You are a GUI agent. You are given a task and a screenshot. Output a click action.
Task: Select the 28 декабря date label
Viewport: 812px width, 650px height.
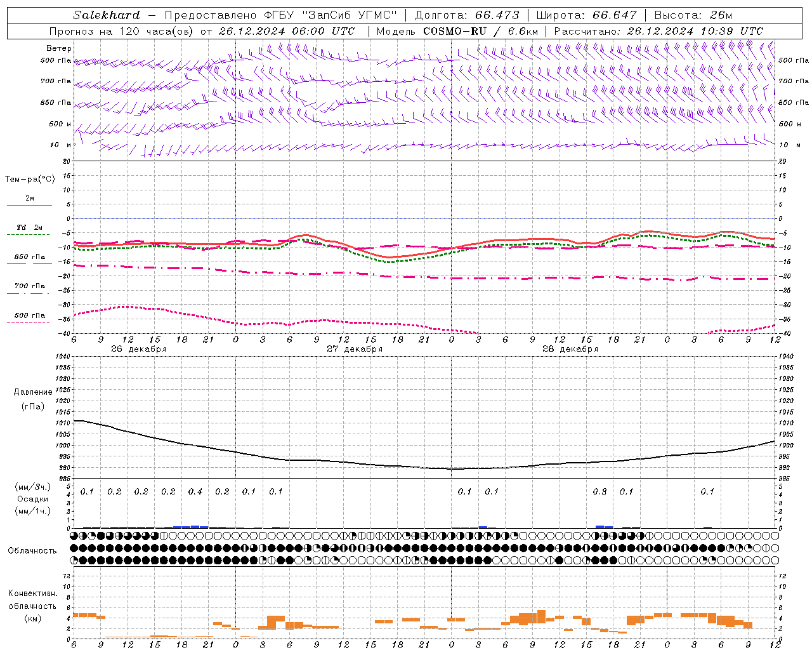pos(570,349)
